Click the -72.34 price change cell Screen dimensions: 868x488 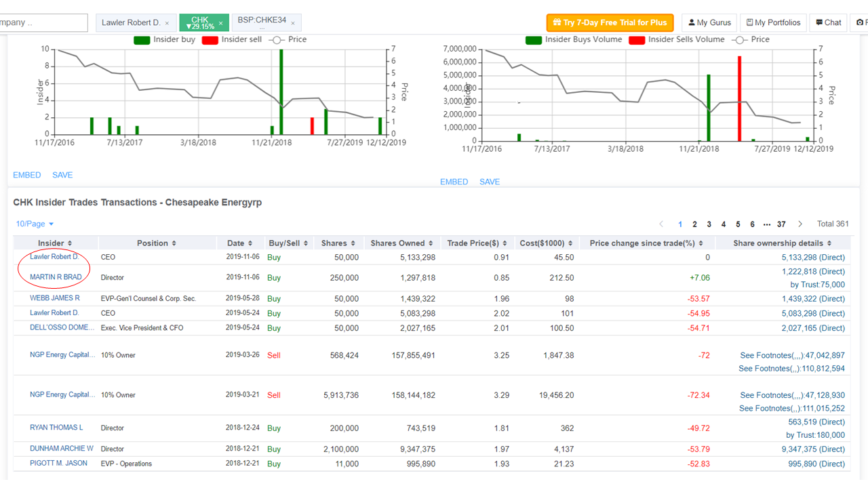click(x=698, y=395)
